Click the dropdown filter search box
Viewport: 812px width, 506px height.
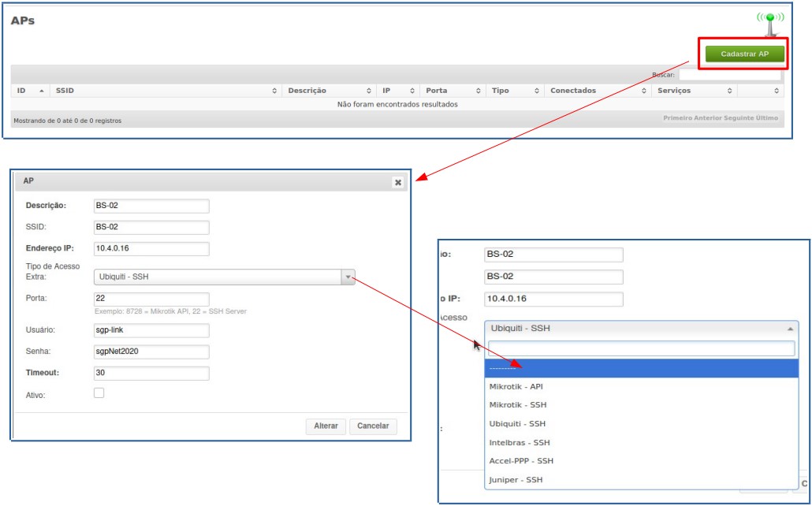point(641,348)
